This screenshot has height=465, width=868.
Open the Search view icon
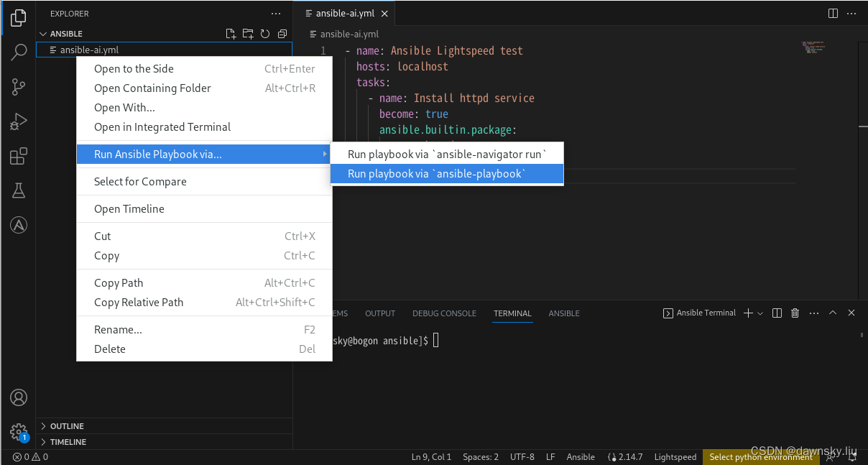pyautogui.click(x=19, y=52)
